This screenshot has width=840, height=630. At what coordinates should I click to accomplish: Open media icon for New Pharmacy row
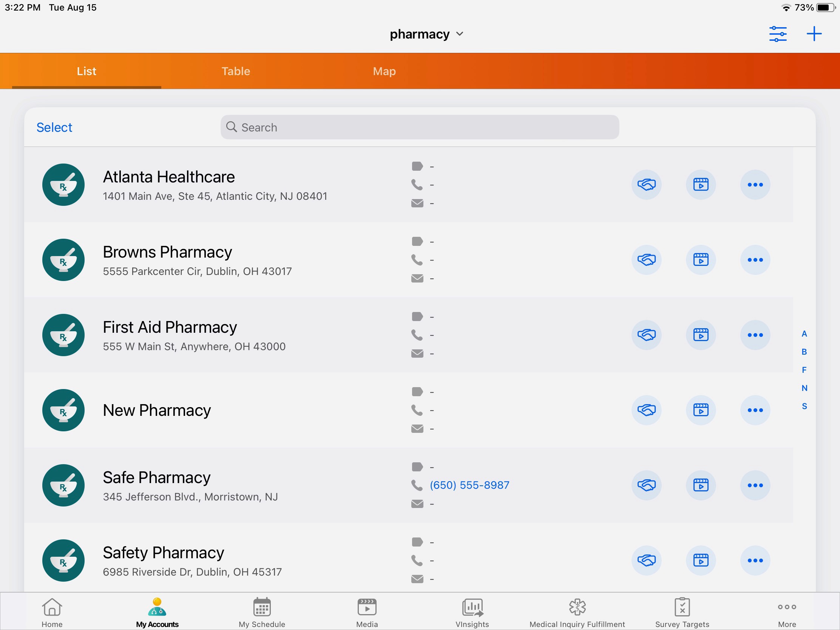701,410
